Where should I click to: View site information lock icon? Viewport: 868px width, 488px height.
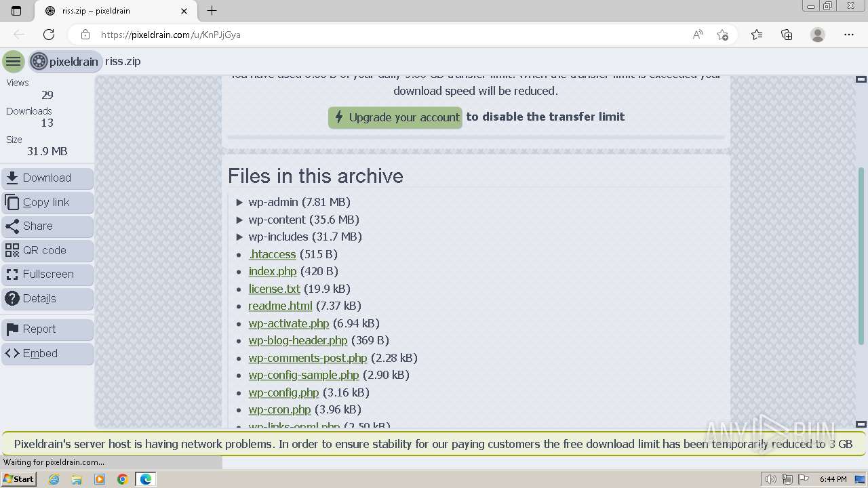pos(85,35)
